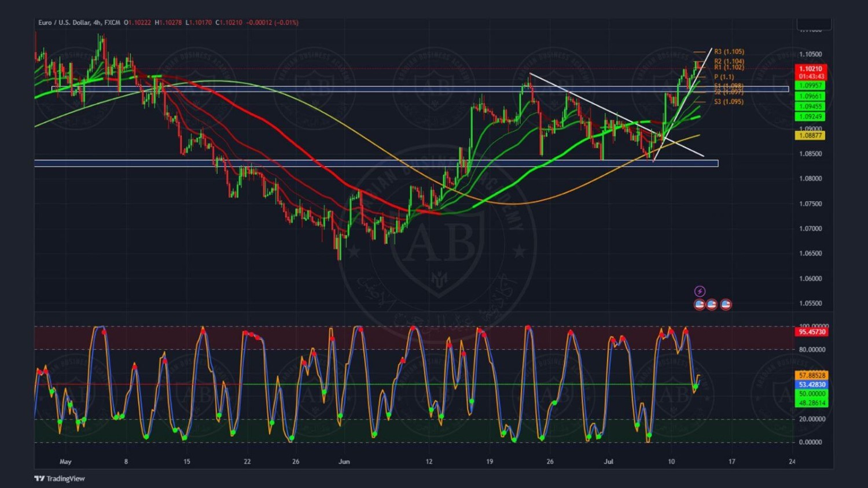Click the open value O1.10222

coord(137,23)
